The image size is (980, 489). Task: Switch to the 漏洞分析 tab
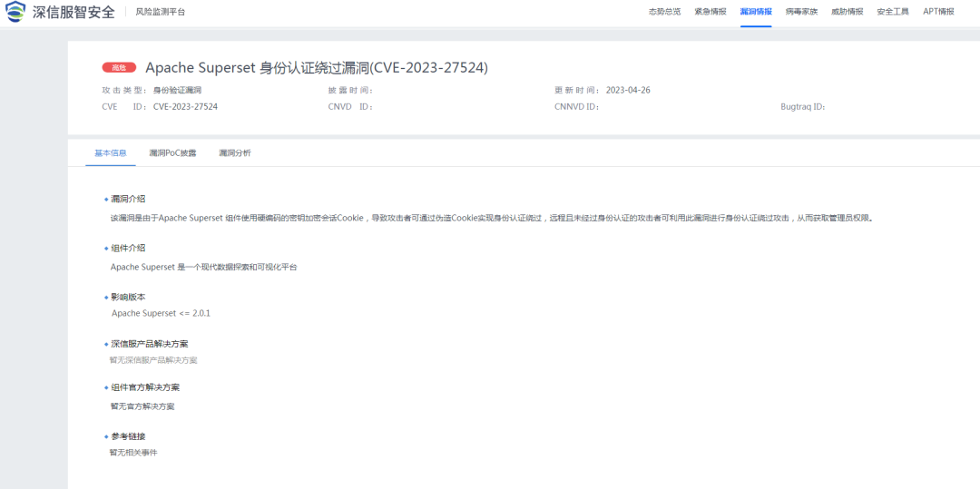click(235, 153)
